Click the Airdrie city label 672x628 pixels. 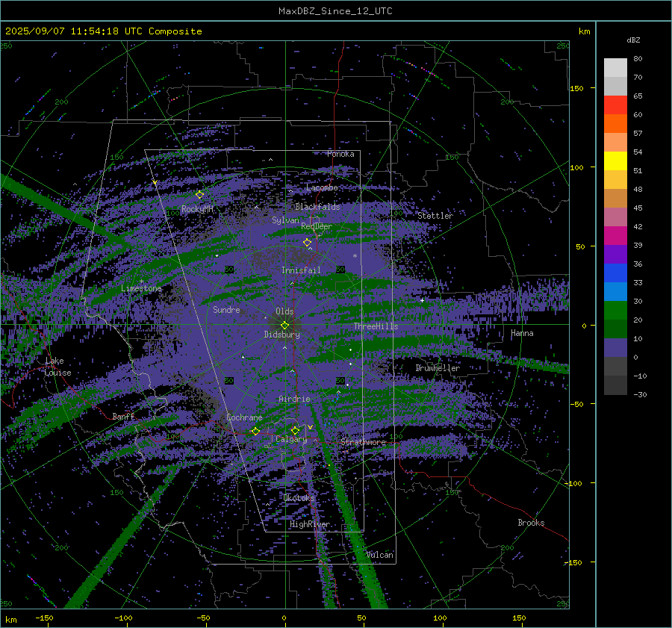click(294, 399)
